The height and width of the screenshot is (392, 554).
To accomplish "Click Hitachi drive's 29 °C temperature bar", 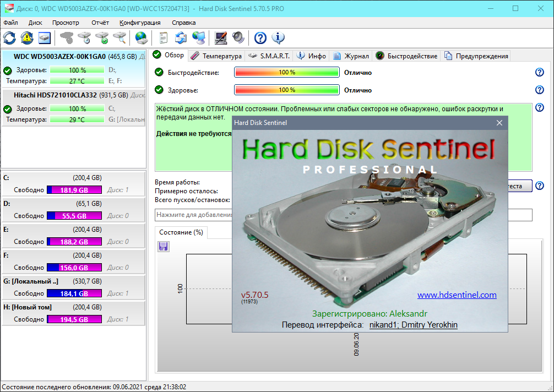I will 77,119.
